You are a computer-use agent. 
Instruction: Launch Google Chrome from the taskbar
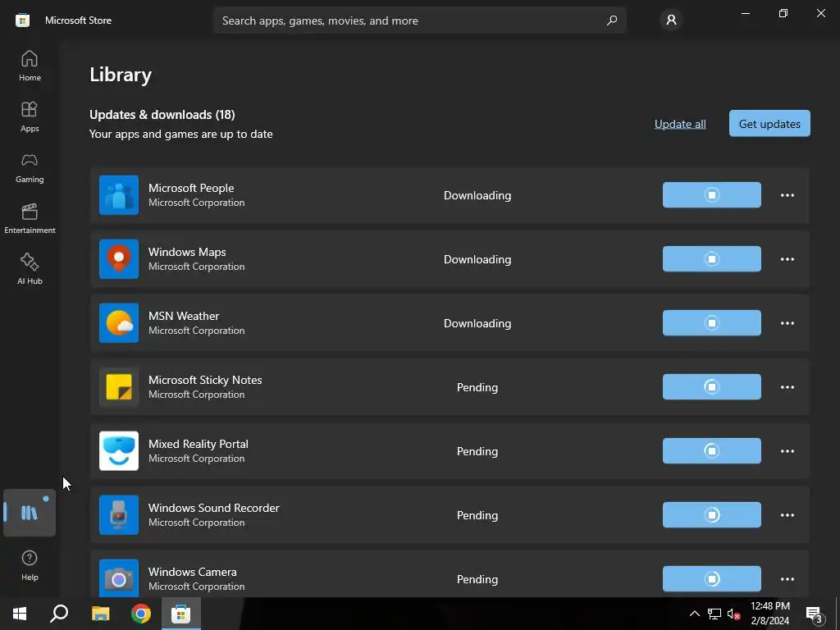tap(141, 614)
